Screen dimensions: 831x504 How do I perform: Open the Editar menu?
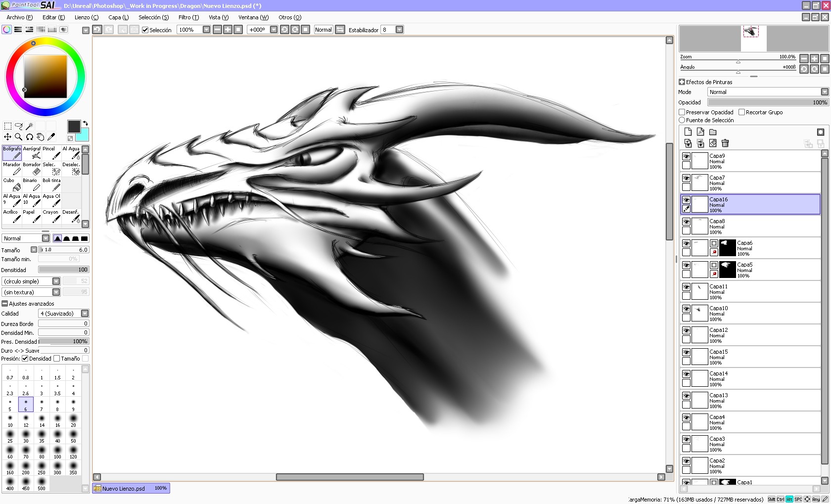point(53,17)
